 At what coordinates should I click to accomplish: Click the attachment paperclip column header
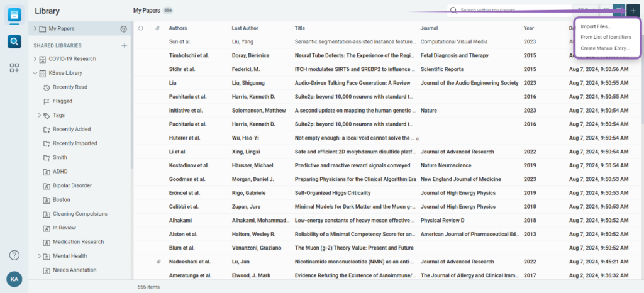158,28
